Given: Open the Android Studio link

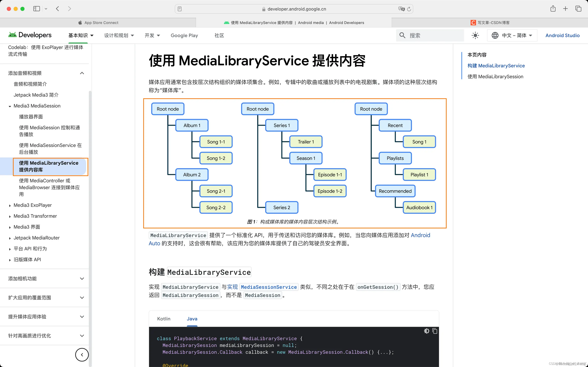Looking at the screenshot, I should point(563,35).
